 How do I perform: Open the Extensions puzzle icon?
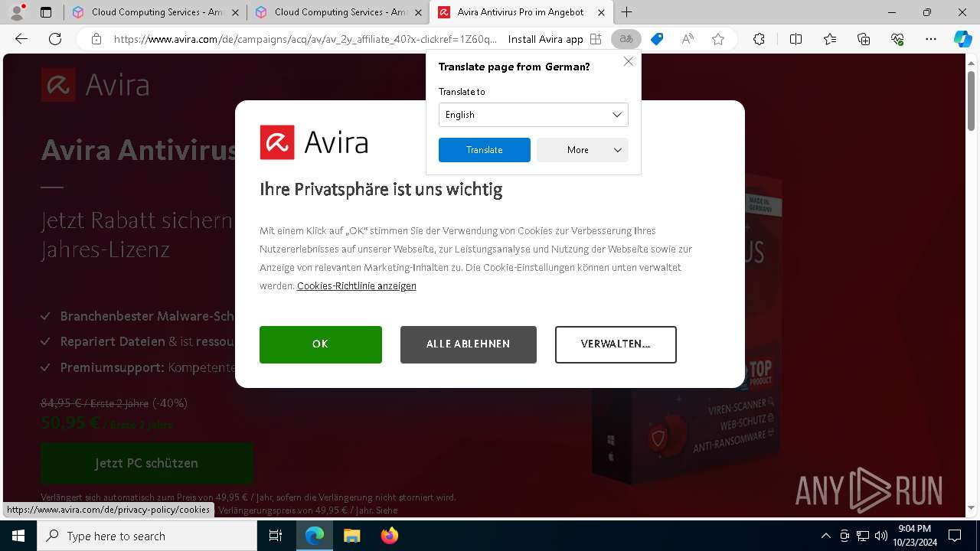pos(759,39)
